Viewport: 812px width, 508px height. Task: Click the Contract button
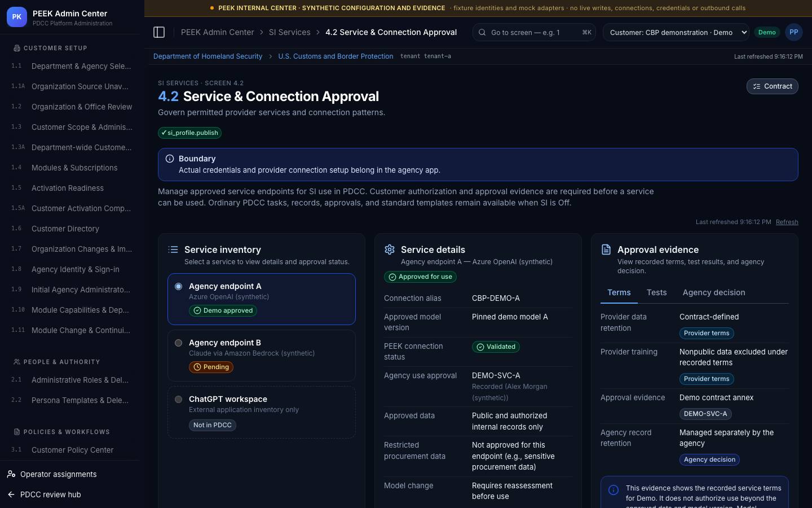(773, 86)
